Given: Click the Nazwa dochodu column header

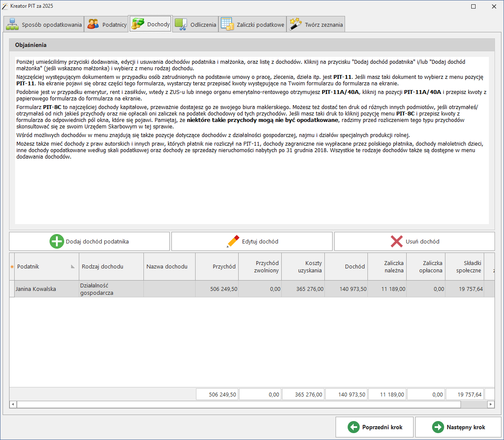Looking at the screenshot, I should 169,267.
